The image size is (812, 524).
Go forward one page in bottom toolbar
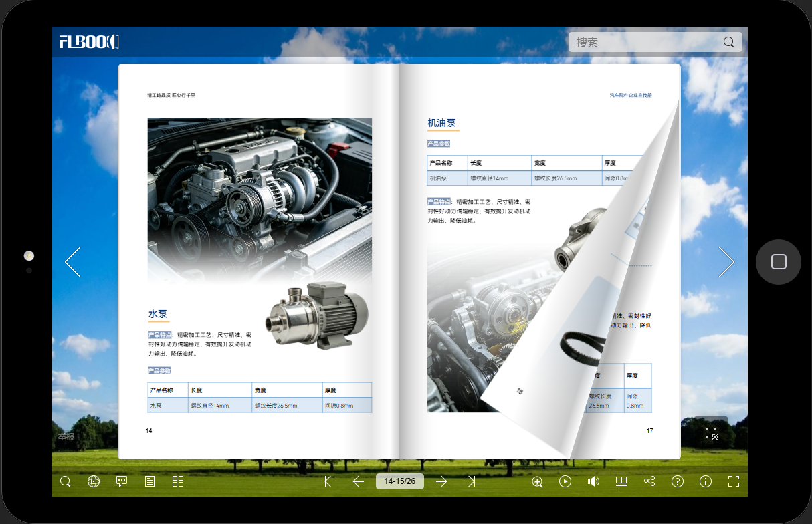[441, 481]
